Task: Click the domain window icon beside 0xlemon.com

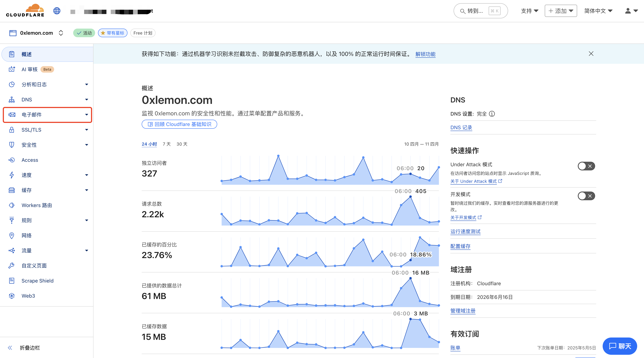Action: (x=13, y=33)
